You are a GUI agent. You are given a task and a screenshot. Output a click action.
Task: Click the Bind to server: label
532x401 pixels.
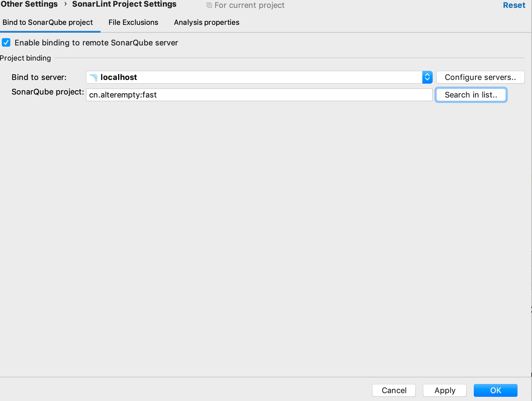pos(39,77)
